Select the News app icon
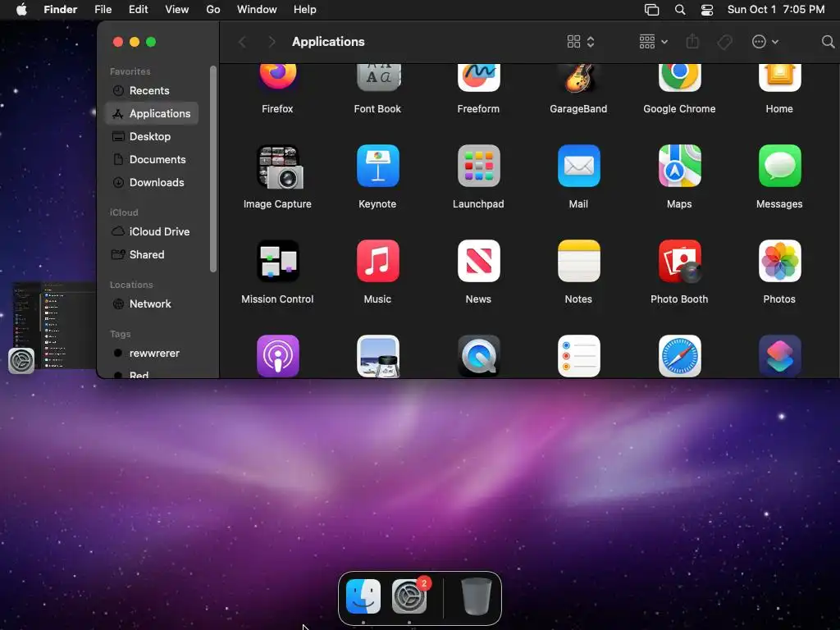840x630 pixels. coord(478,261)
